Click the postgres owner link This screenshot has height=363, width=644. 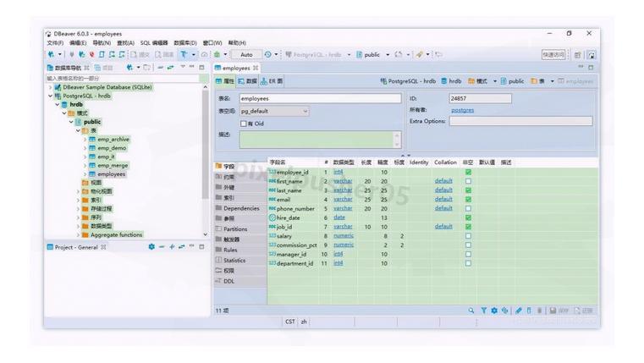[x=463, y=110]
